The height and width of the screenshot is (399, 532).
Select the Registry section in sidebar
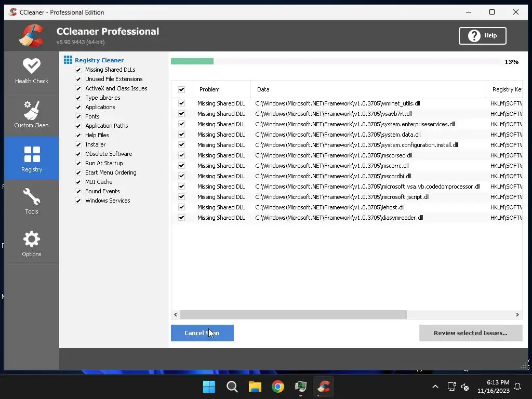[32, 158]
